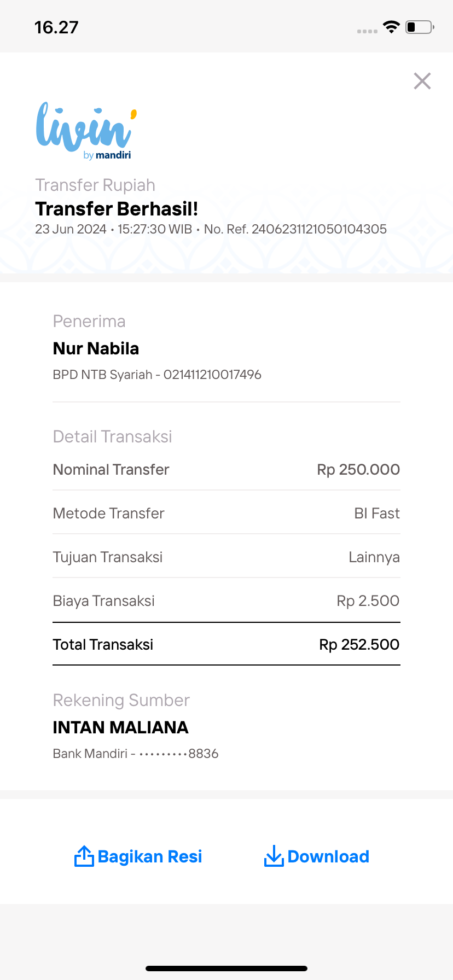Screen dimensions: 453x980
Task: Close the transfer receipt screen
Action: click(422, 81)
